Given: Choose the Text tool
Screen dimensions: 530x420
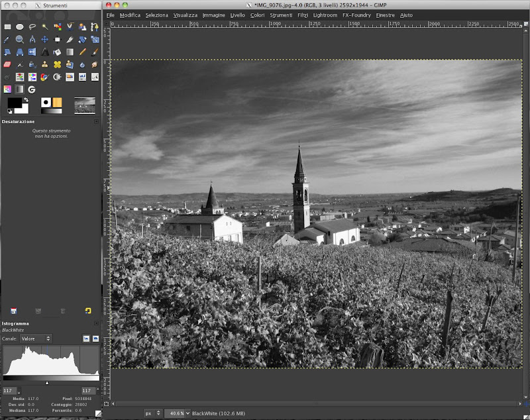Looking at the screenshot, I should pyautogui.click(x=44, y=52).
